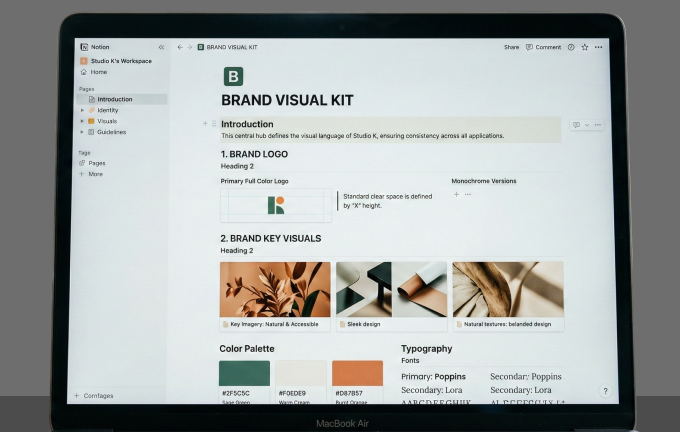Click More in the sidebar
This screenshot has width=680, height=432.
91,174
